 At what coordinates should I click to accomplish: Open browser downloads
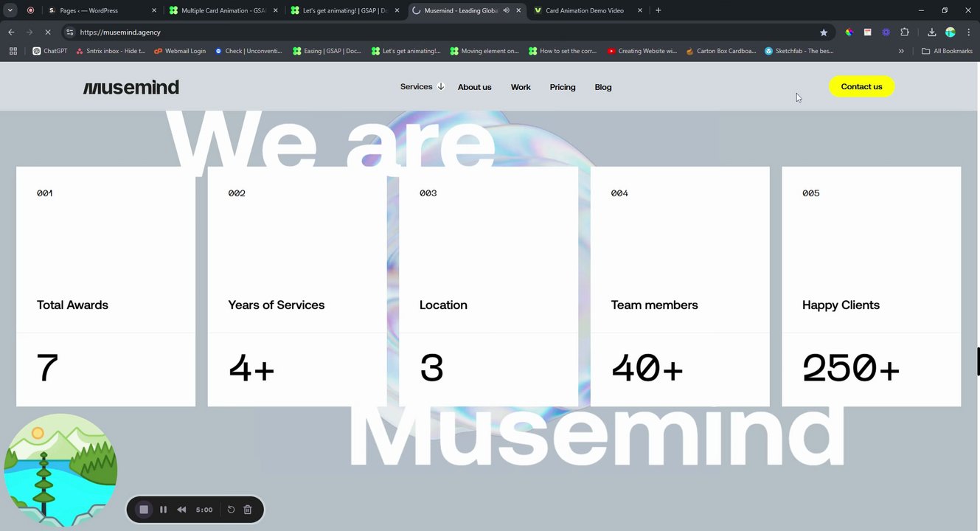click(932, 32)
